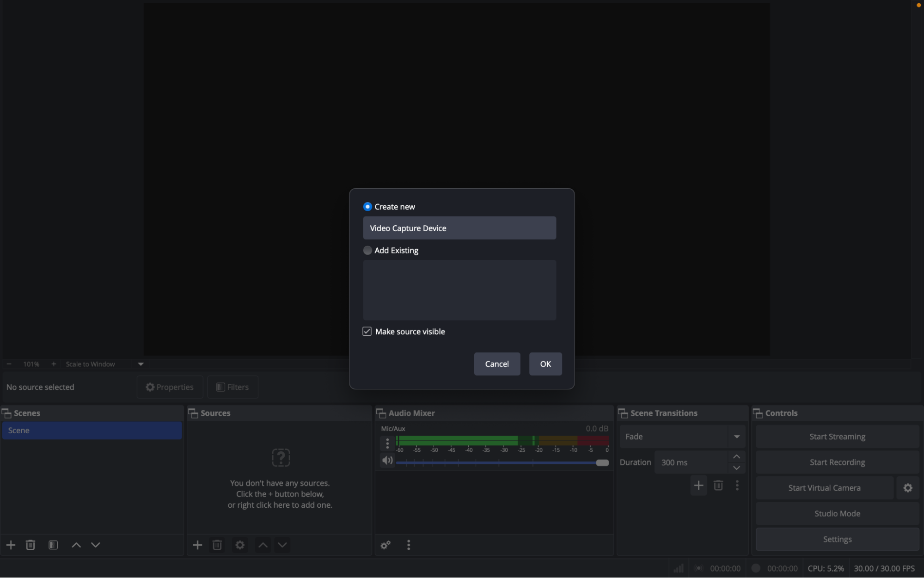The image size is (924, 578).
Task: Click Mic/Aux audio level meter
Action: coord(502,441)
